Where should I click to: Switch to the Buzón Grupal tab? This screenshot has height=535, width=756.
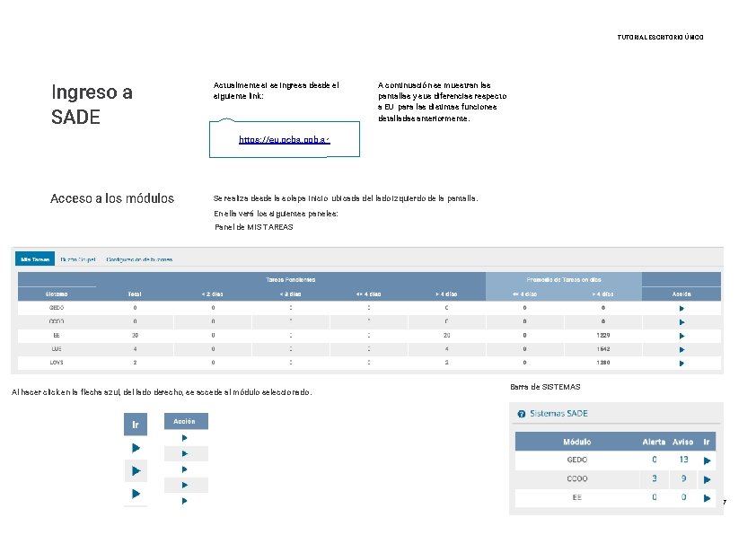78,259
